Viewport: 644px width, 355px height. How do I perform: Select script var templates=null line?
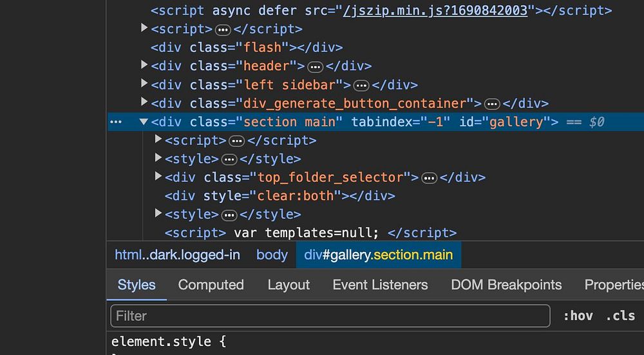310,233
